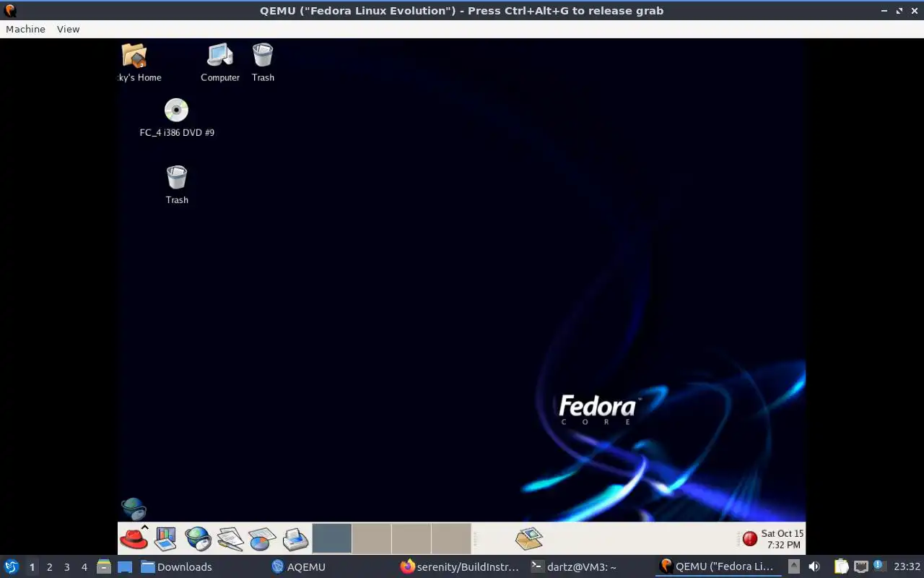
Task: Close the QEMU window
Action: [914, 11]
